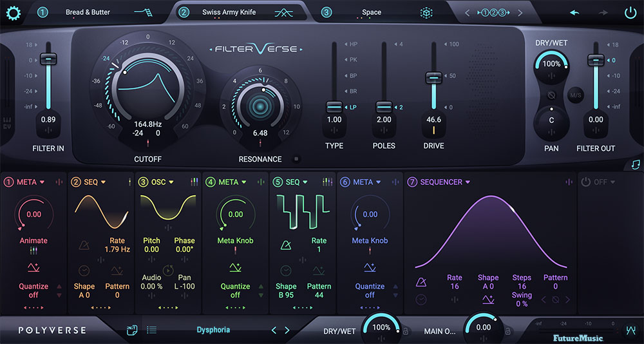Open the preset list icon
Image resolution: width=644 pixels, height=344 pixels.
coord(151,330)
